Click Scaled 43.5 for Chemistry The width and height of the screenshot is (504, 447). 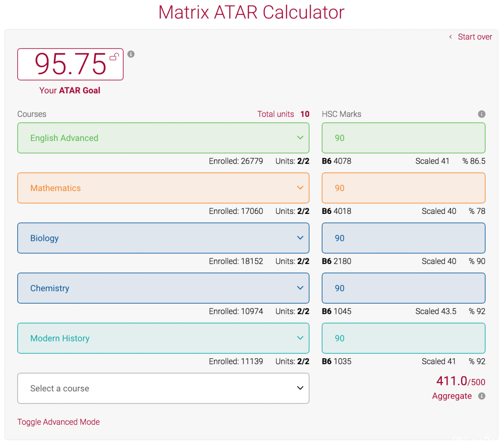(436, 311)
